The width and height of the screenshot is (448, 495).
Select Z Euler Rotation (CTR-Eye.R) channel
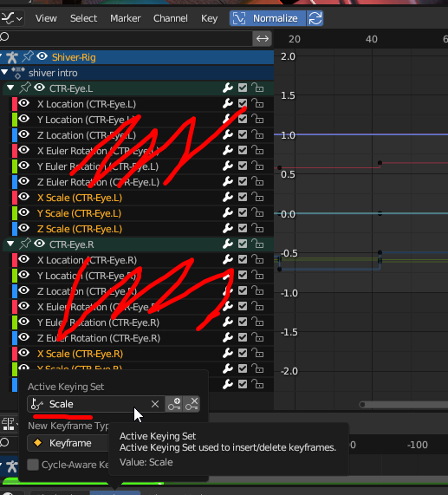[99, 338]
